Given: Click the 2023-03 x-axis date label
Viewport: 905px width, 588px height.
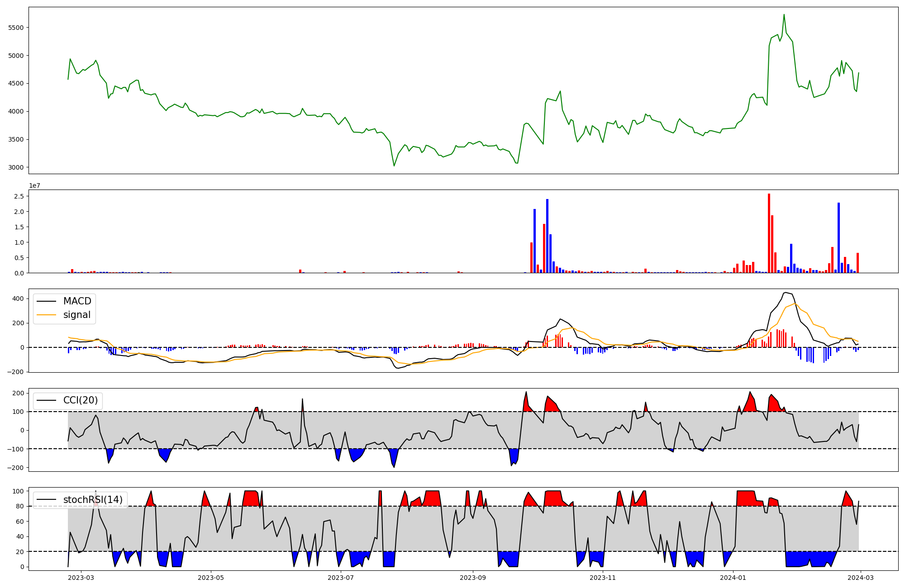Looking at the screenshot, I should [x=81, y=578].
